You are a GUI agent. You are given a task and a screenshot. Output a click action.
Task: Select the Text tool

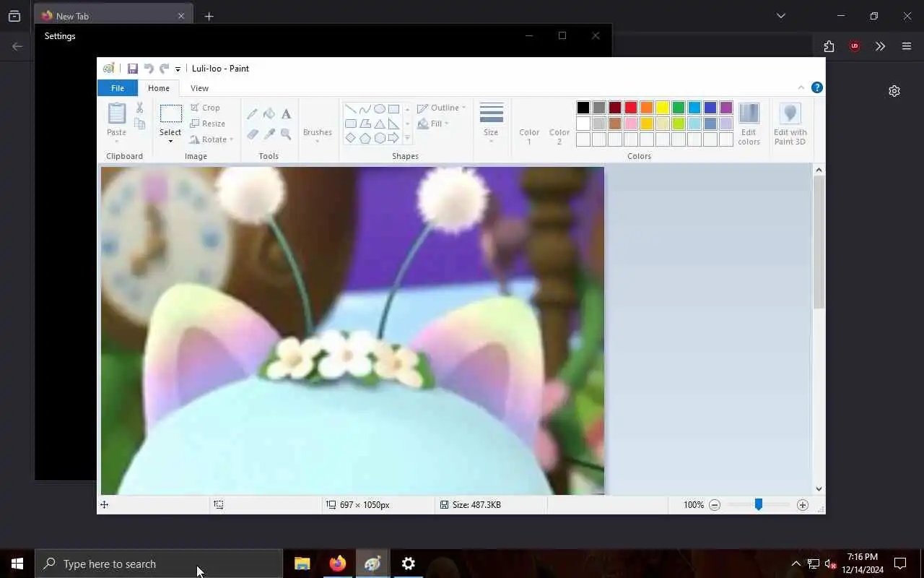286,114
